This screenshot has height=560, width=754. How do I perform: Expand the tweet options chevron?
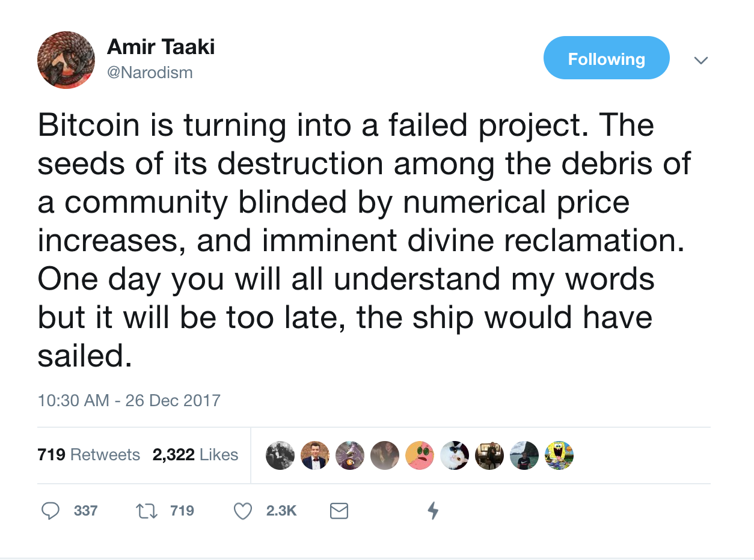pos(700,60)
